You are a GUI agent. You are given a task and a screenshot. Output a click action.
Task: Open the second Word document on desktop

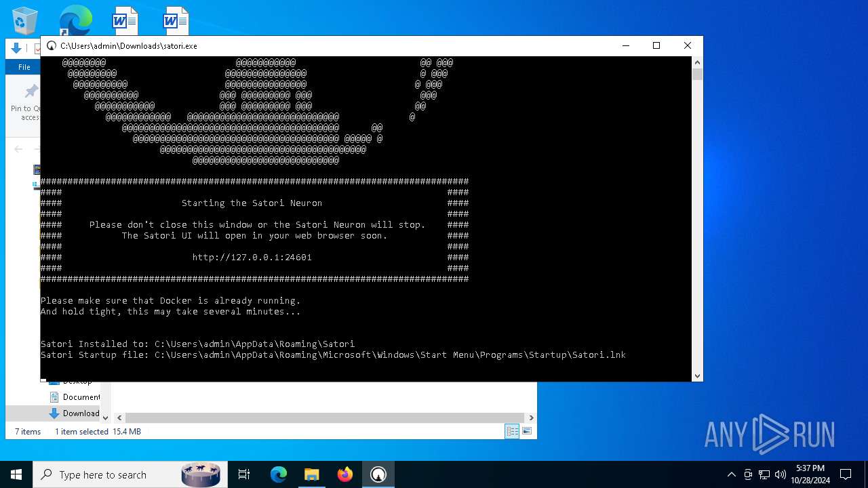click(x=176, y=20)
